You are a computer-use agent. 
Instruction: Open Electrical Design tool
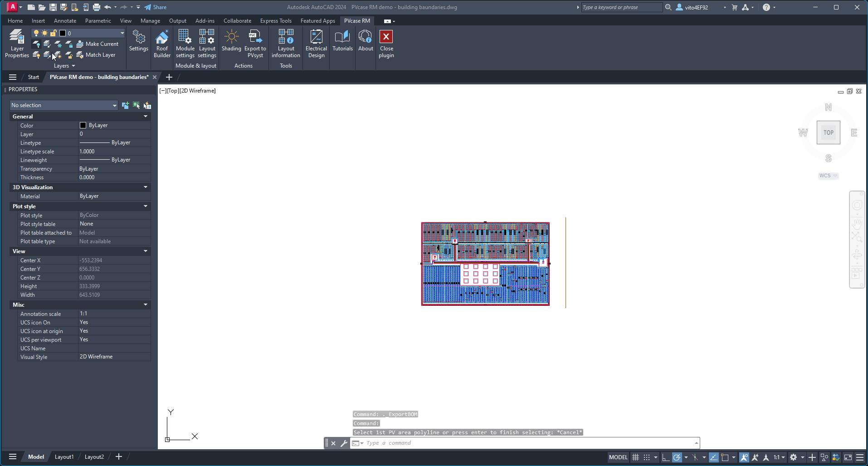316,44
